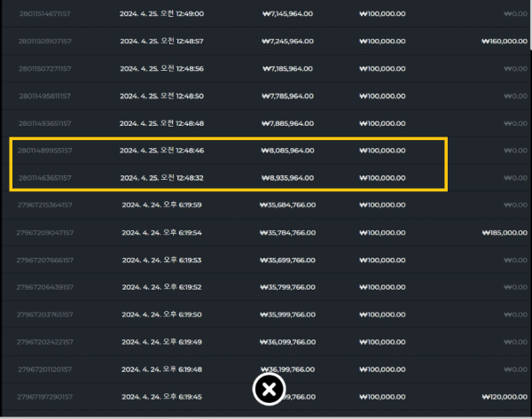Select transaction ID 27967202422157

pyautogui.click(x=45, y=342)
